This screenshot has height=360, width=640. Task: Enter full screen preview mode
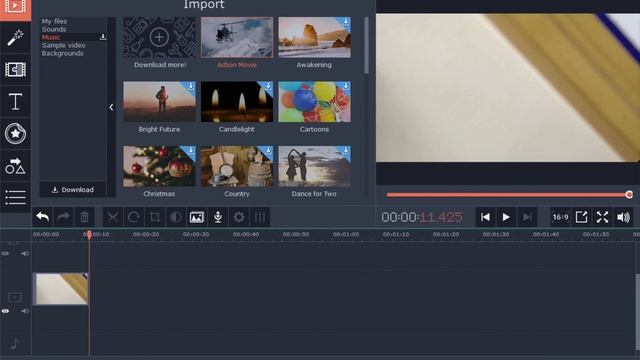[x=602, y=217]
